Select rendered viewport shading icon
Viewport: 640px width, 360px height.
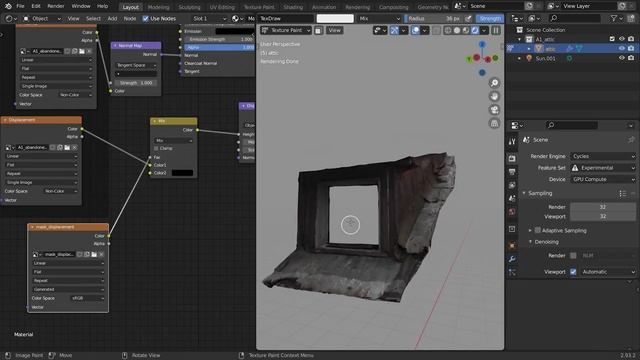pos(475,30)
